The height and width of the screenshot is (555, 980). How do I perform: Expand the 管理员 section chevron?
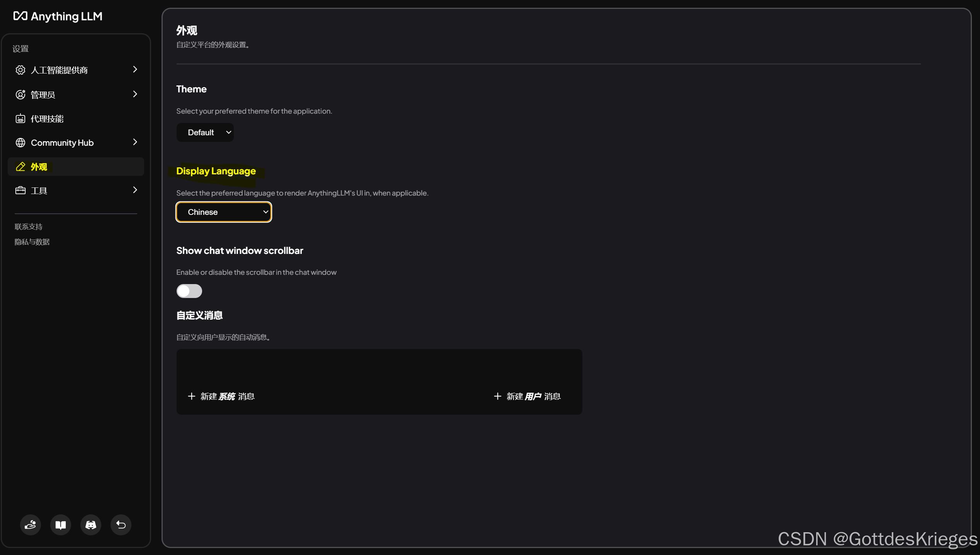[x=135, y=94]
